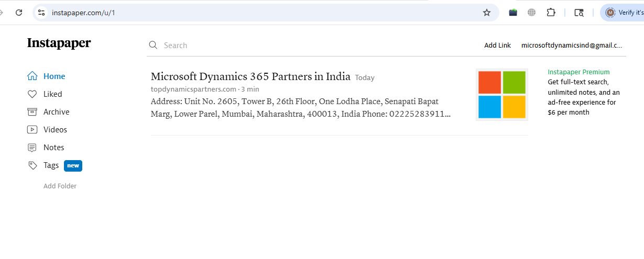Viewport: 644px width, 259px height.
Task: Bookmark this page with star icon
Action: pos(487,13)
